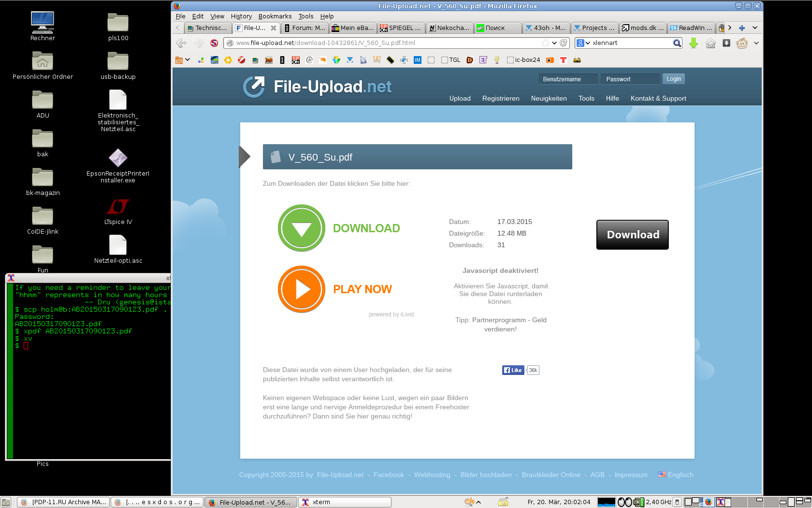Viewport: 812px width, 508px height.
Task: Click the xterm taskbar button
Action: coord(345,502)
